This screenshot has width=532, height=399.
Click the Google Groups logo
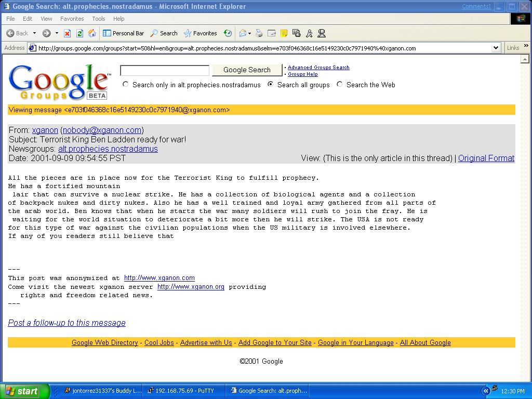click(59, 83)
